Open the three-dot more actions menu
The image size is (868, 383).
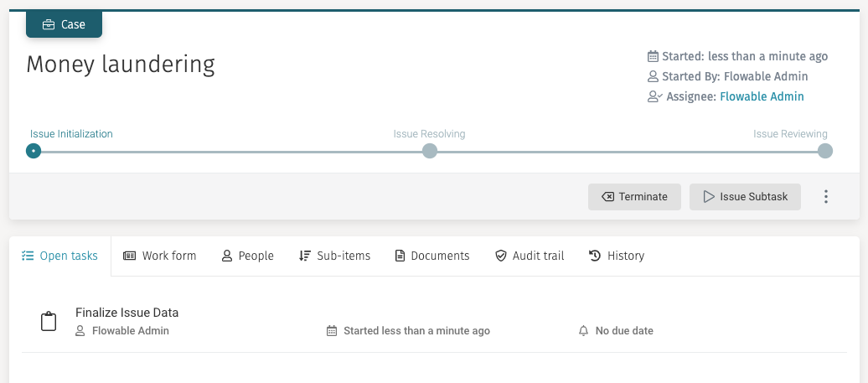825,197
